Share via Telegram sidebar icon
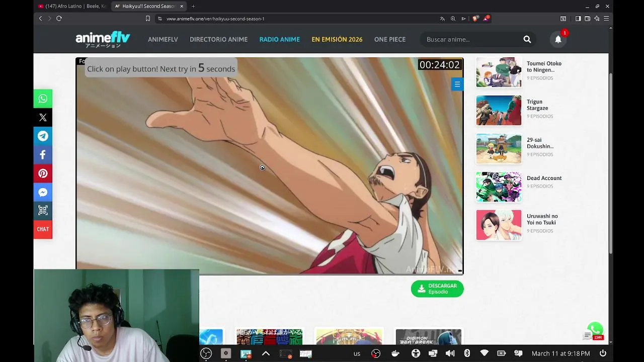Screen dimensions: 644x362 tap(43, 136)
